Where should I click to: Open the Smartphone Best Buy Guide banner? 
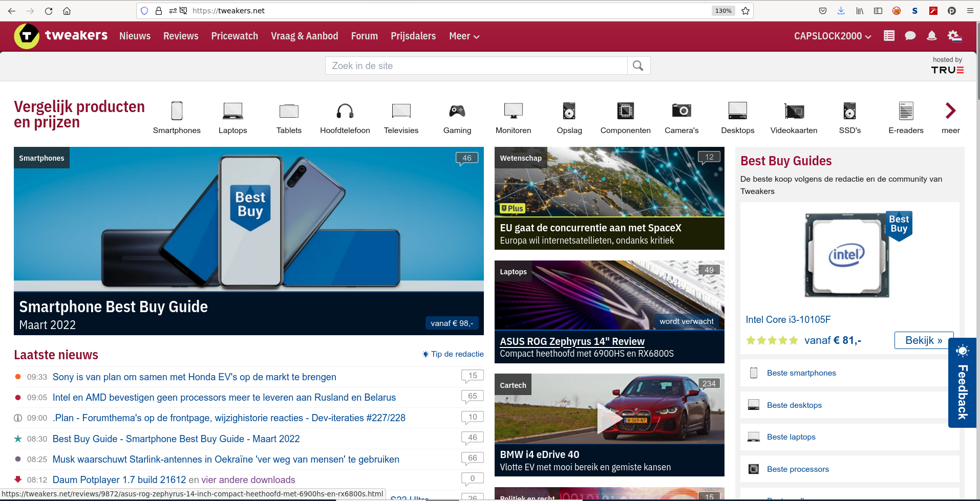[249, 241]
